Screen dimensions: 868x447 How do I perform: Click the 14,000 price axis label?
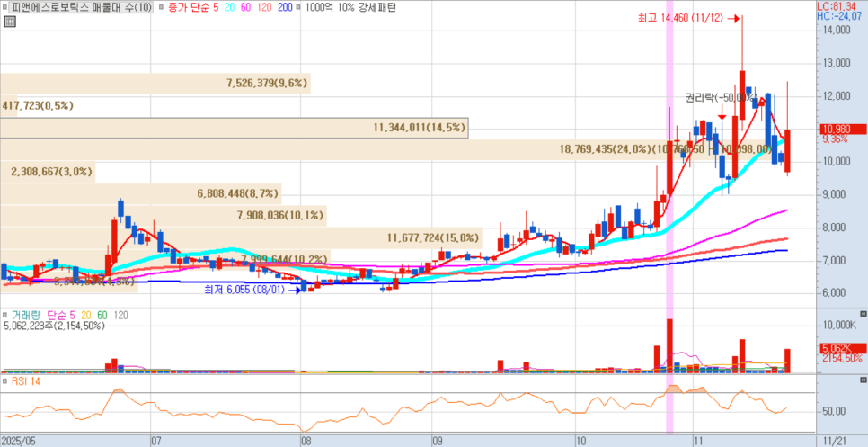[x=836, y=30]
